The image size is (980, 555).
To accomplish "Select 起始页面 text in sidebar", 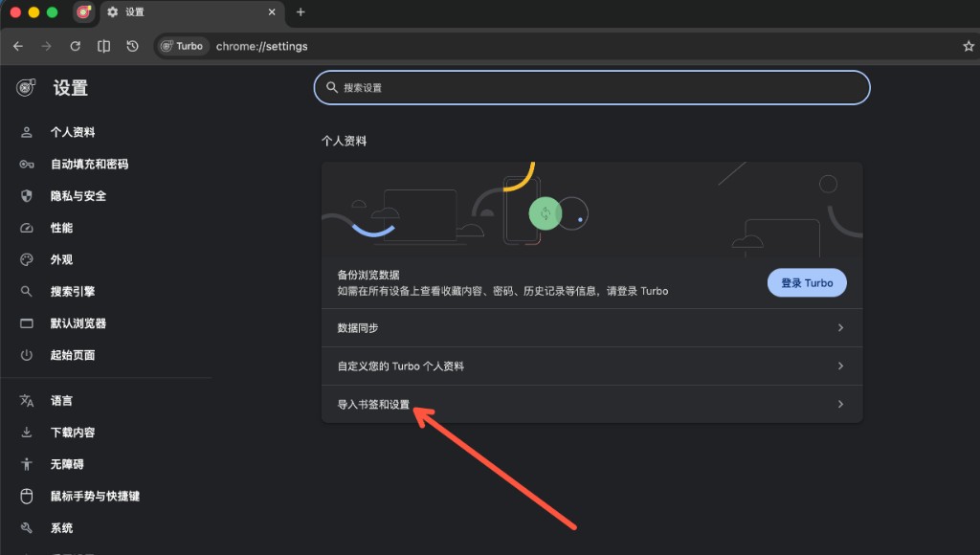I will [x=73, y=355].
